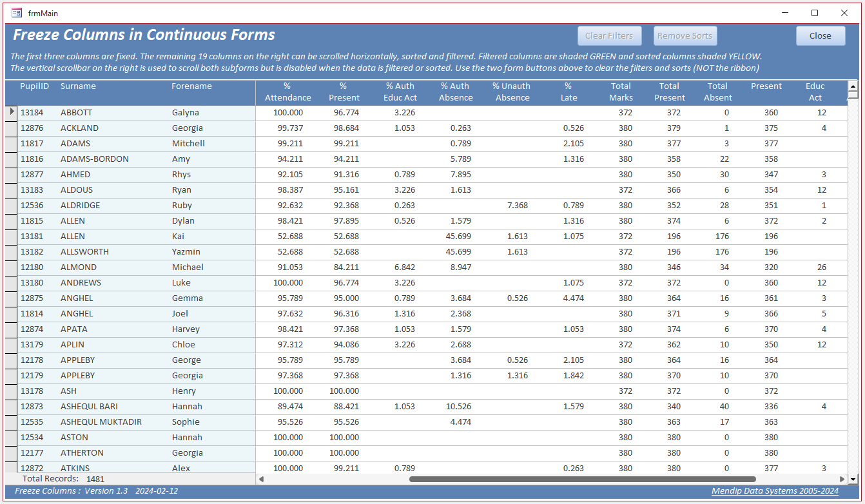The height and width of the screenshot is (504, 865).
Task: Click the PupilID column header
Action: click(35, 86)
